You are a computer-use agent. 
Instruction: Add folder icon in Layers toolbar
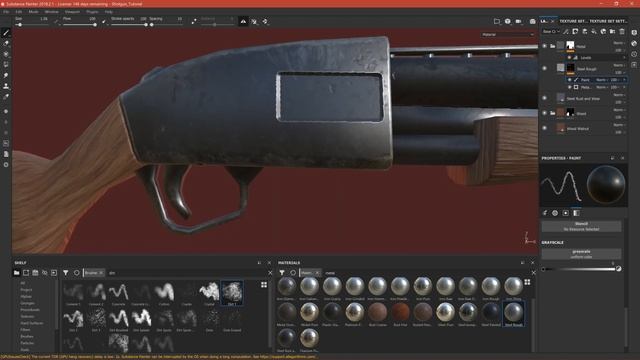click(x=613, y=31)
